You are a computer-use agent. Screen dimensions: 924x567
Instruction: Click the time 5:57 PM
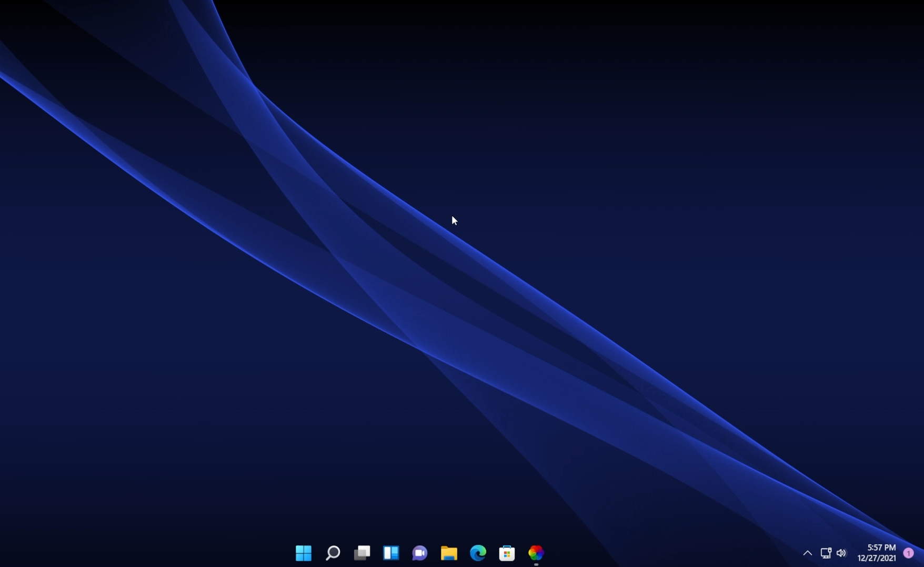882,548
